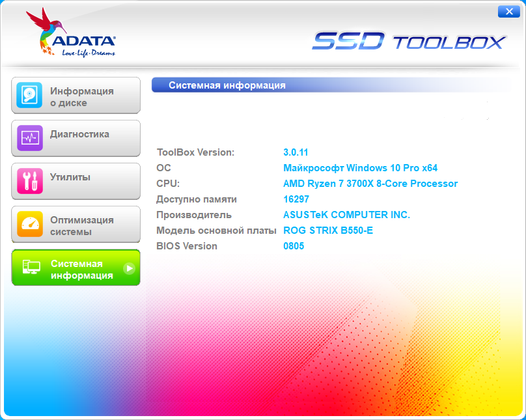Click the orange speedometer optimization icon

coord(29,225)
